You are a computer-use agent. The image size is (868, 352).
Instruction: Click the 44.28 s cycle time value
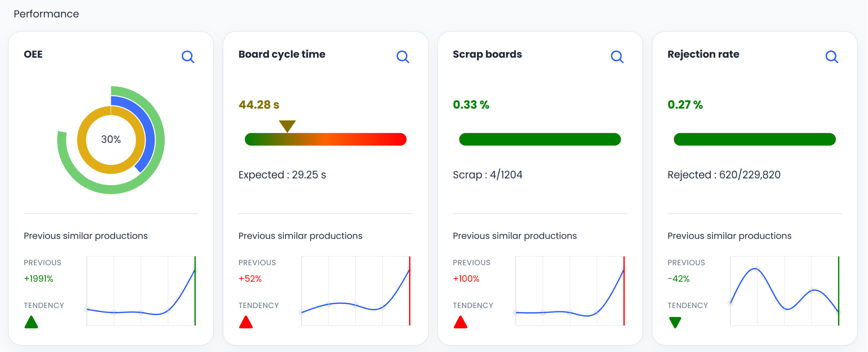click(x=259, y=105)
